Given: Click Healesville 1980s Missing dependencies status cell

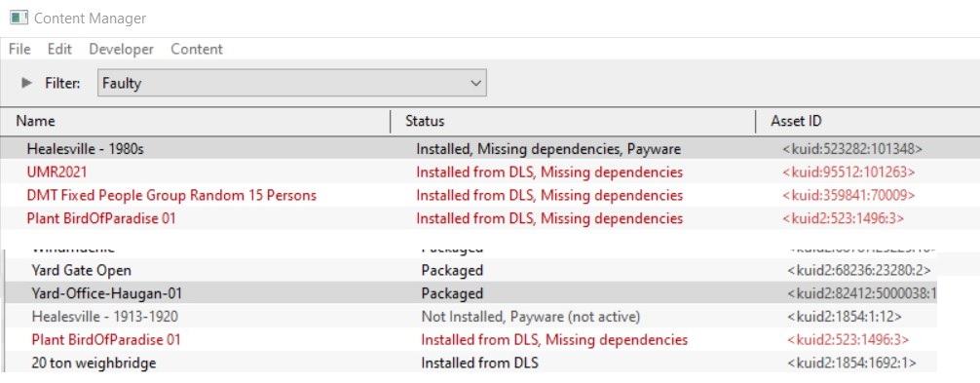Looking at the screenshot, I should point(548,149).
